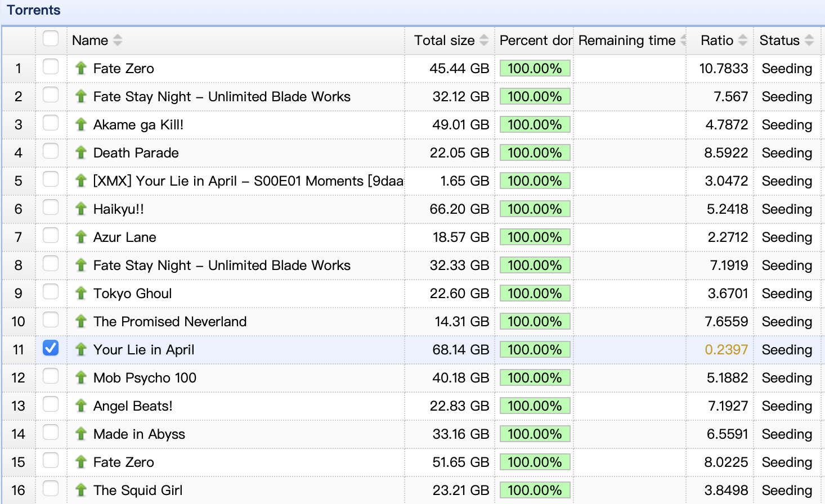Click the green arrow icon for Tokyo Ghoul

(x=81, y=293)
